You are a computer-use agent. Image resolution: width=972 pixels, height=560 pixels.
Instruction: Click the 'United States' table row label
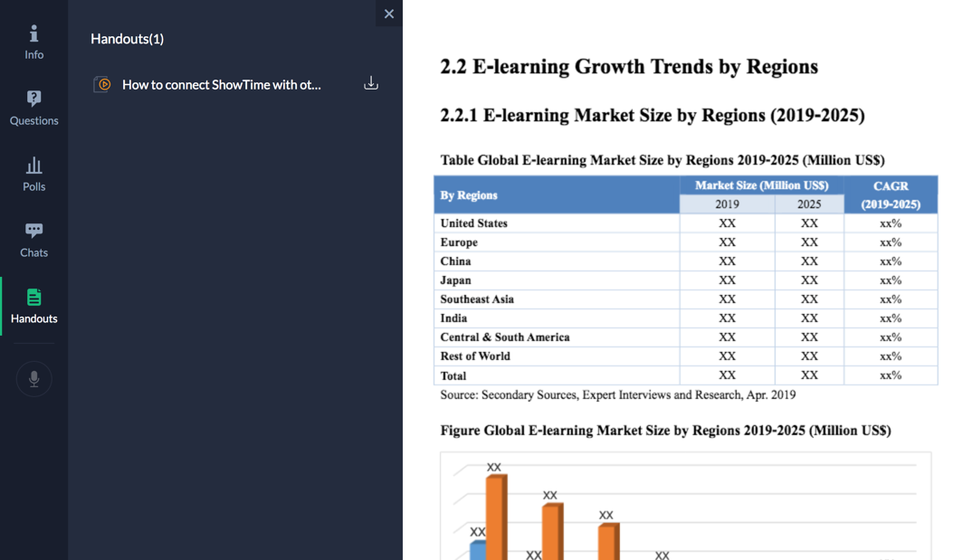(473, 223)
